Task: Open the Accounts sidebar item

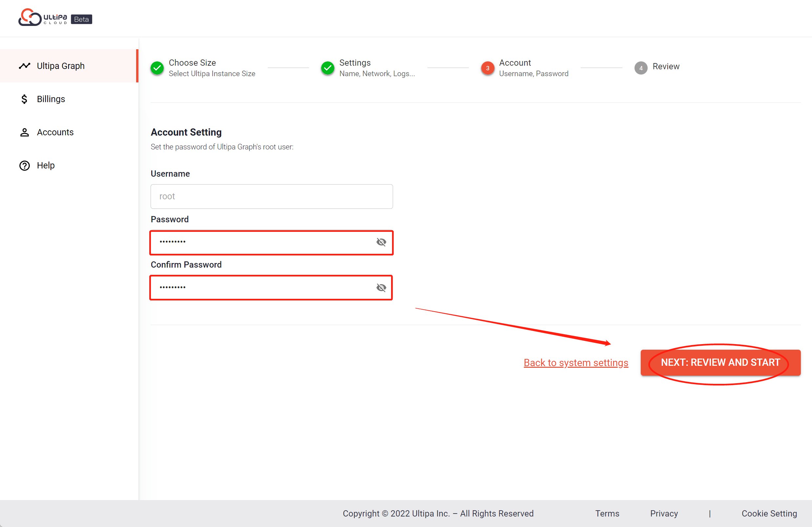Action: pos(69,132)
